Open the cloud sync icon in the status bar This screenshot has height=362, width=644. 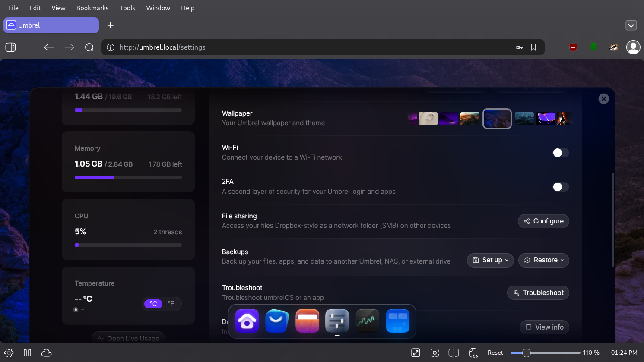click(x=46, y=353)
